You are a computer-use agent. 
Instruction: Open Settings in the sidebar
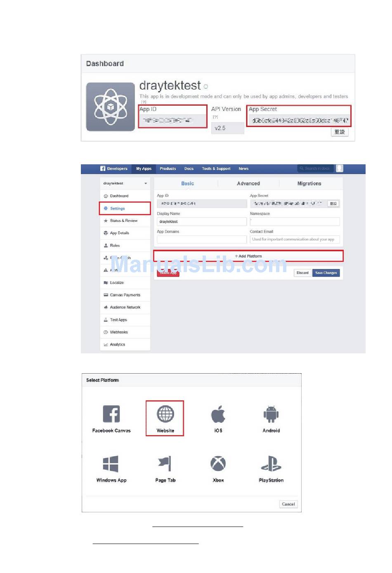(117, 208)
